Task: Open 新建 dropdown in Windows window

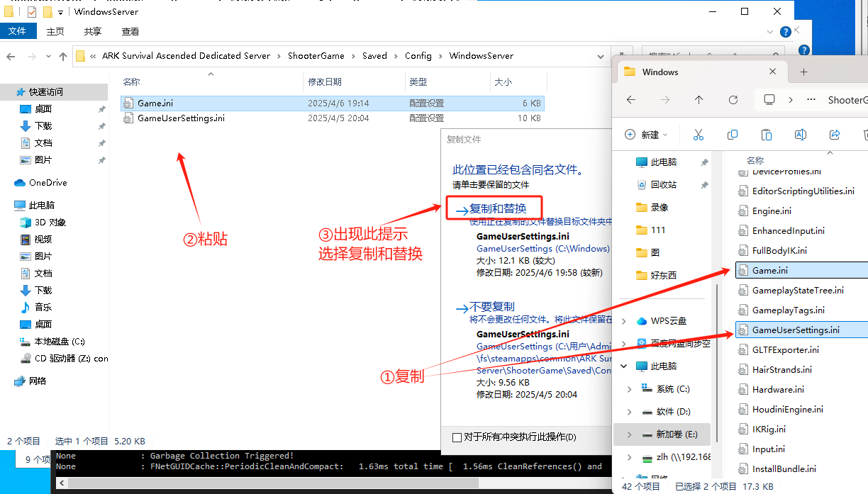Action: tap(646, 135)
